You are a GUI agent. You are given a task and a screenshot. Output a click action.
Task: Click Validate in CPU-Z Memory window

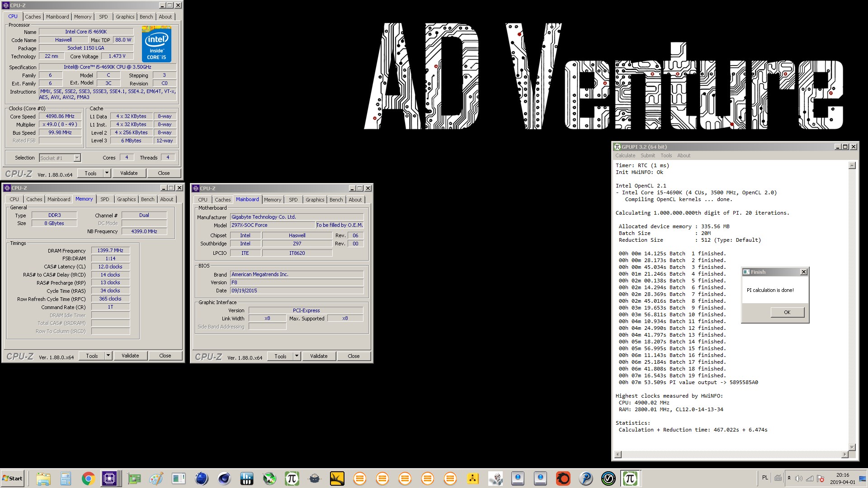click(x=130, y=356)
